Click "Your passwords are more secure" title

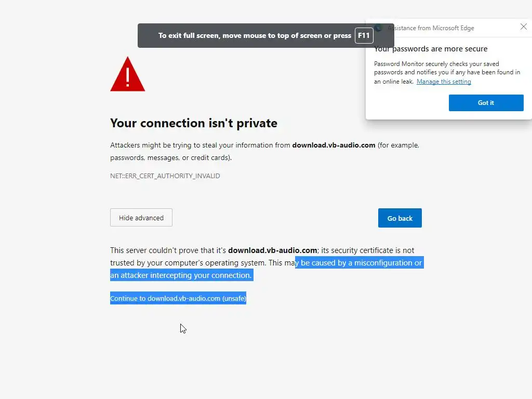coord(431,49)
